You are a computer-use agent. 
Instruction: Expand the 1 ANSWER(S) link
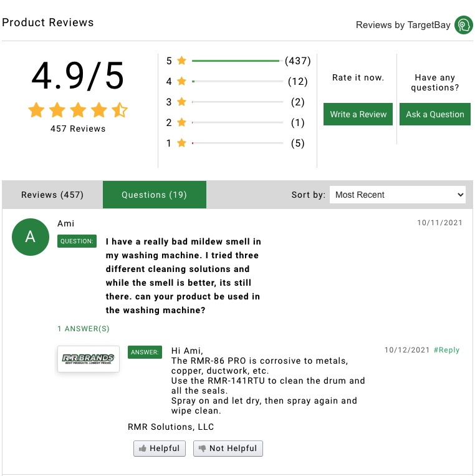(x=84, y=329)
